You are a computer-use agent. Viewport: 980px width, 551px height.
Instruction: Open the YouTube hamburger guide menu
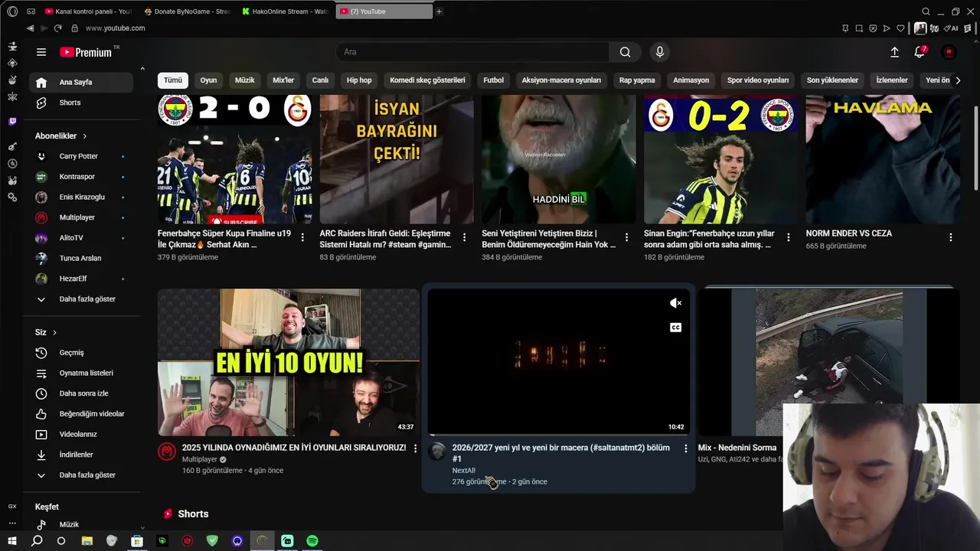coord(41,52)
